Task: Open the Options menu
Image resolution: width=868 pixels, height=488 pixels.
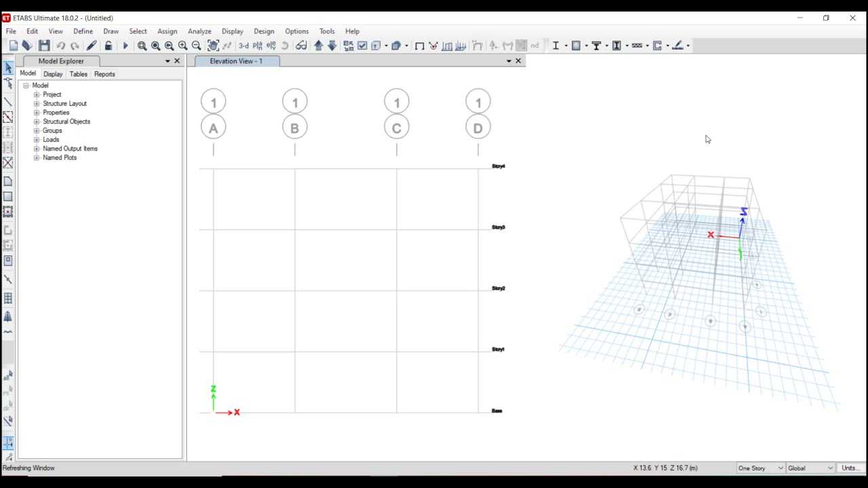Action: [x=296, y=31]
